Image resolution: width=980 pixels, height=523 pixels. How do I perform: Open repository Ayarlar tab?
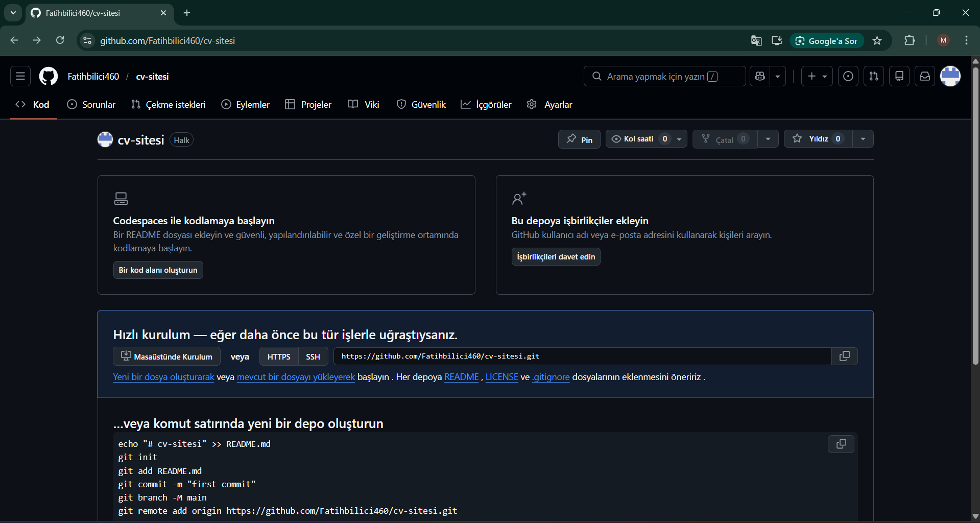point(549,104)
